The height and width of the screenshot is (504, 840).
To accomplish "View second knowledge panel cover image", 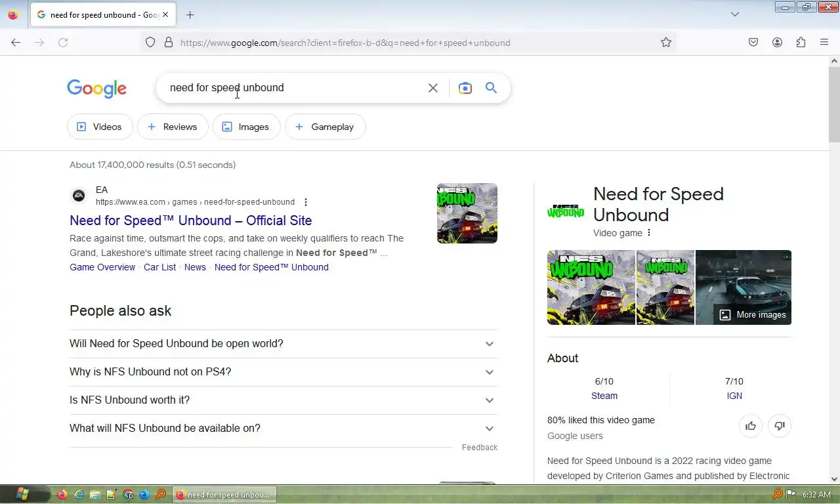I will pos(665,287).
